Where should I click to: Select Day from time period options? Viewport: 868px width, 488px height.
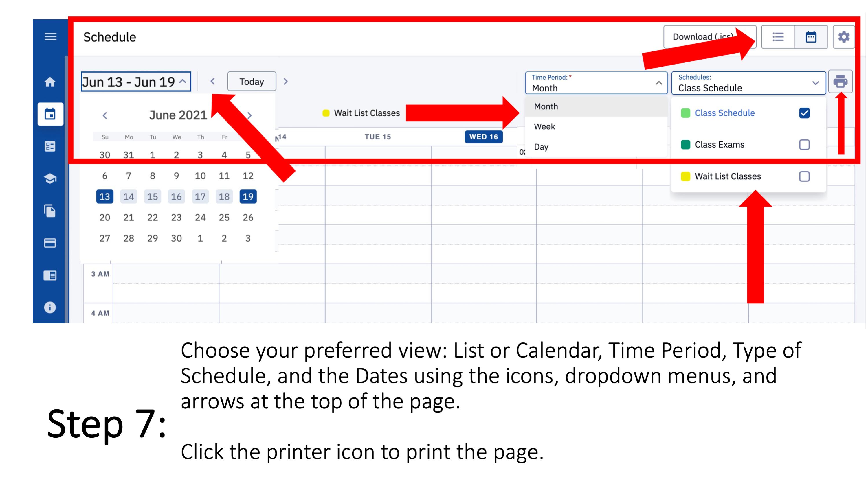(541, 146)
